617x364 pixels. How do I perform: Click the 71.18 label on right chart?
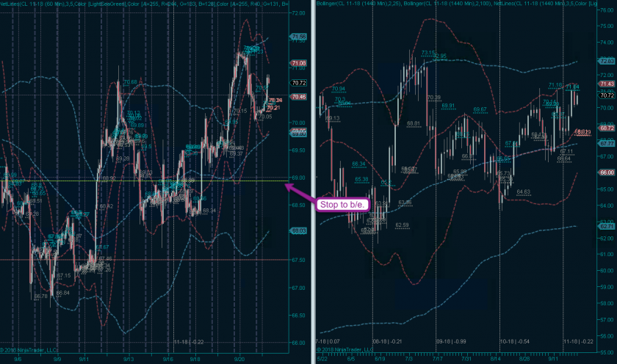[x=555, y=85]
